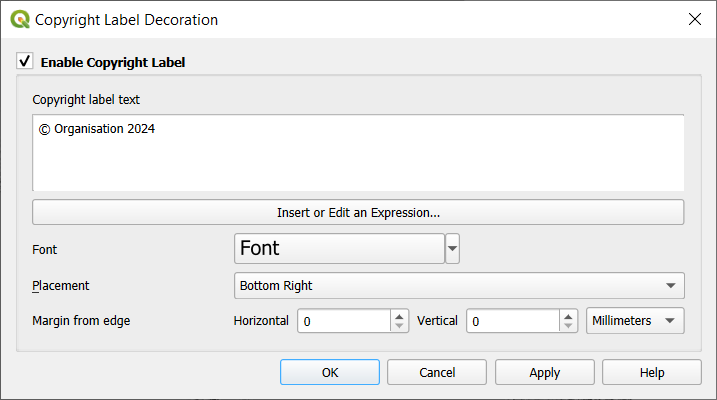Decrease Horizontal margin with the down arrow
717x400 pixels.
(x=400, y=327)
